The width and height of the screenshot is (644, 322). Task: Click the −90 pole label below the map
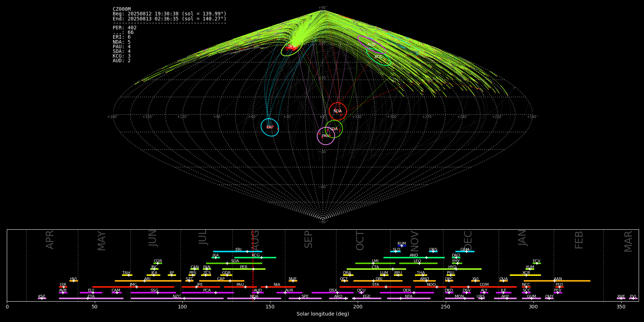tap(322, 222)
